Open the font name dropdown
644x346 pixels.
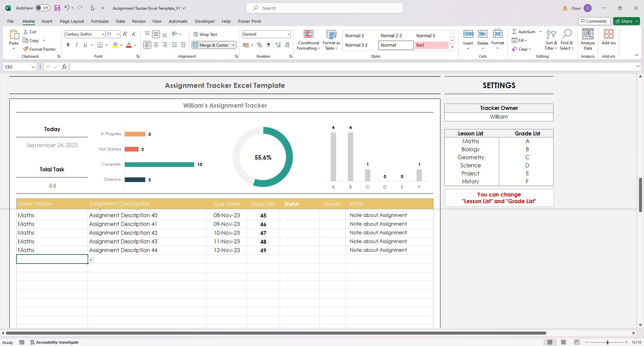click(103, 34)
